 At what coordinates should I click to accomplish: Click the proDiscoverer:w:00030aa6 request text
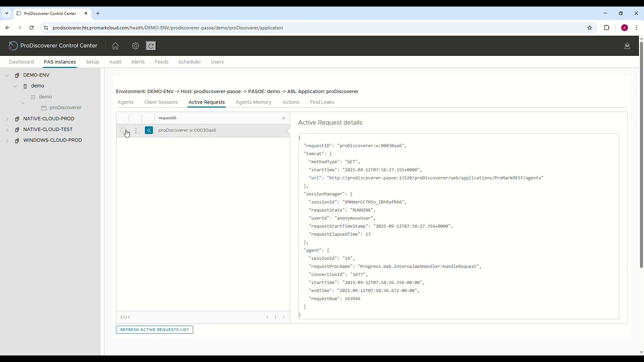187,130
